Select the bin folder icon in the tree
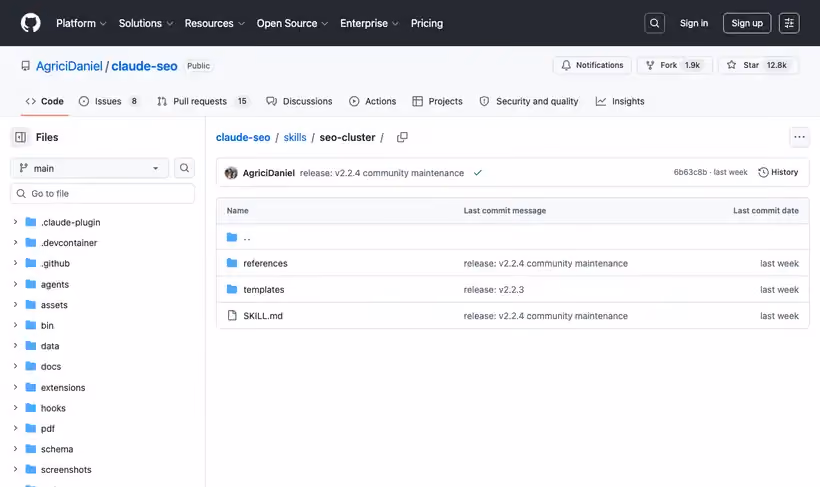 point(31,325)
